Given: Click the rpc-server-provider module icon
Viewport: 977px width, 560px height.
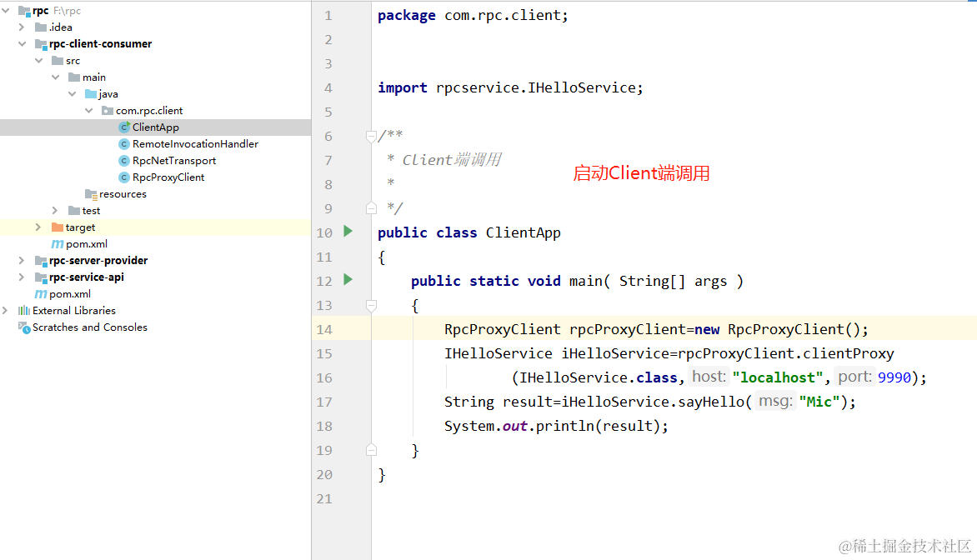Looking at the screenshot, I should [x=41, y=260].
